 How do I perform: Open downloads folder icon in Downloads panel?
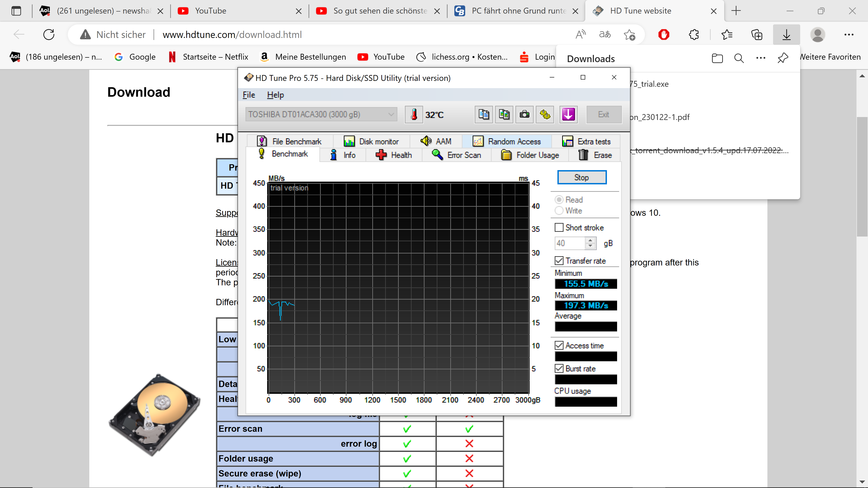tap(717, 58)
